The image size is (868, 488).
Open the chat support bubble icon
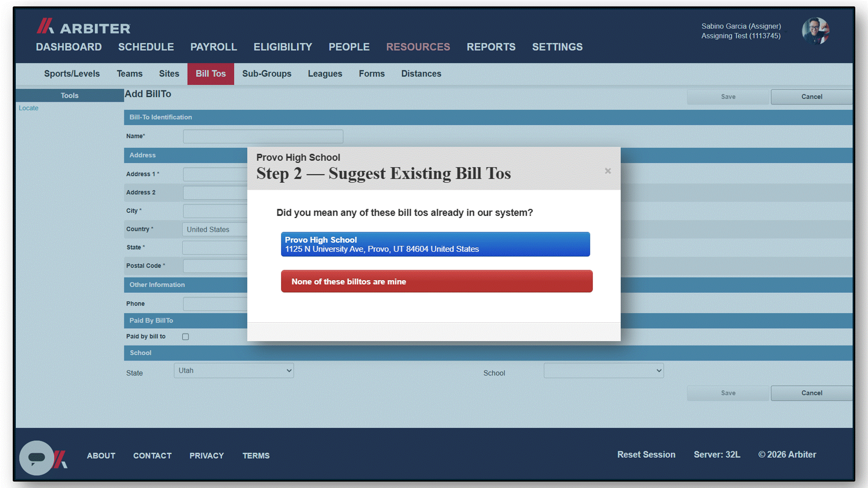tap(37, 458)
